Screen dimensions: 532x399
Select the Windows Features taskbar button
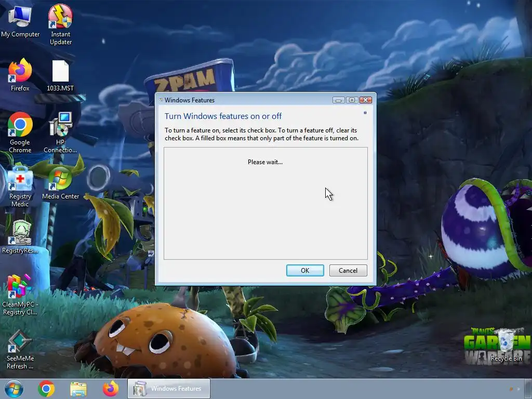coord(169,389)
